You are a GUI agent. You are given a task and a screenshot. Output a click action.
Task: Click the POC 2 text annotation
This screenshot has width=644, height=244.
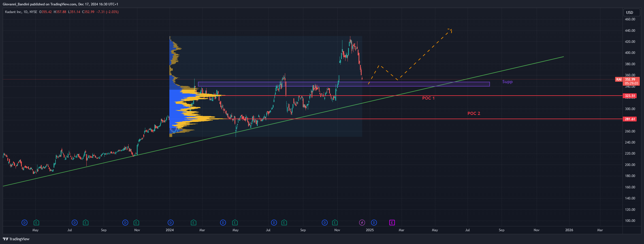(x=474, y=113)
